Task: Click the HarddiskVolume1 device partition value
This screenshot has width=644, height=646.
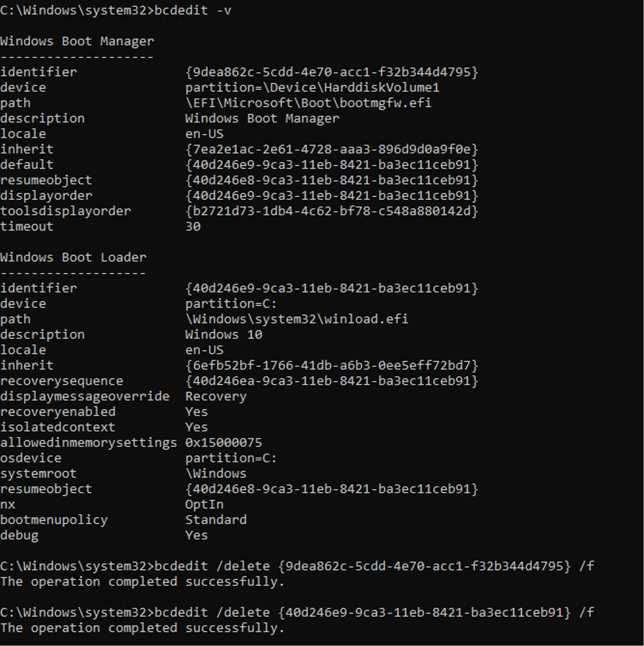Action: [312, 87]
